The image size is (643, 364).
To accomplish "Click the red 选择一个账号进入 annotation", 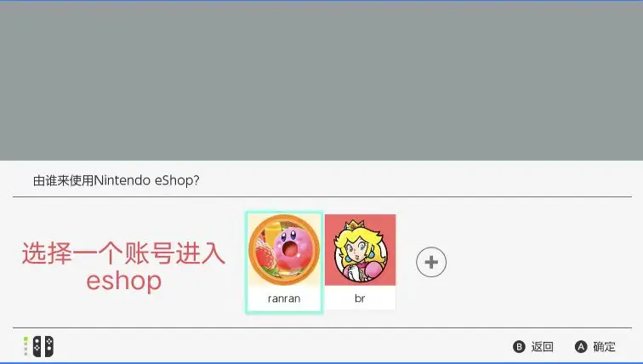I will 123,253.
